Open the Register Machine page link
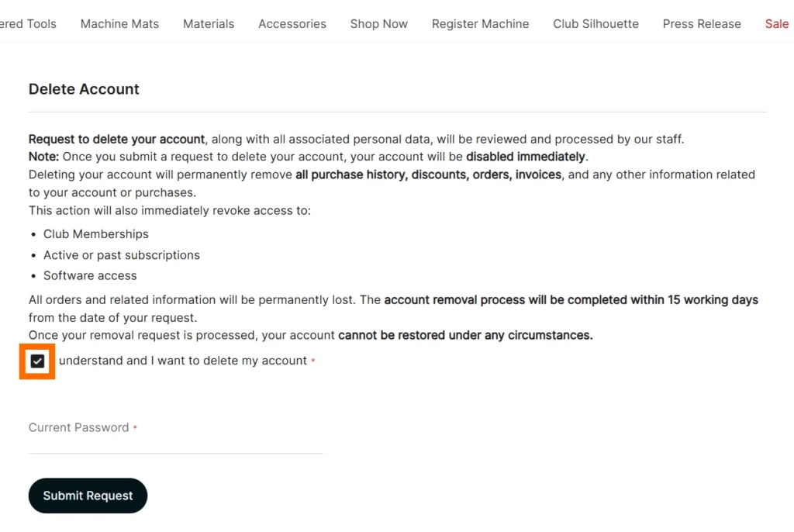 pos(480,24)
